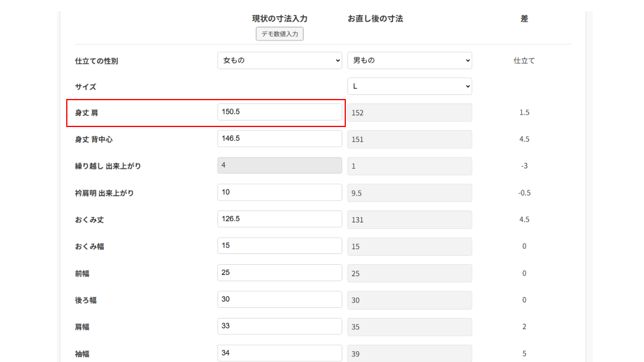Focus the 衿肩明 出来上がり input with 10
The height and width of the screenshot is (362, 644).
pos(280,192)
